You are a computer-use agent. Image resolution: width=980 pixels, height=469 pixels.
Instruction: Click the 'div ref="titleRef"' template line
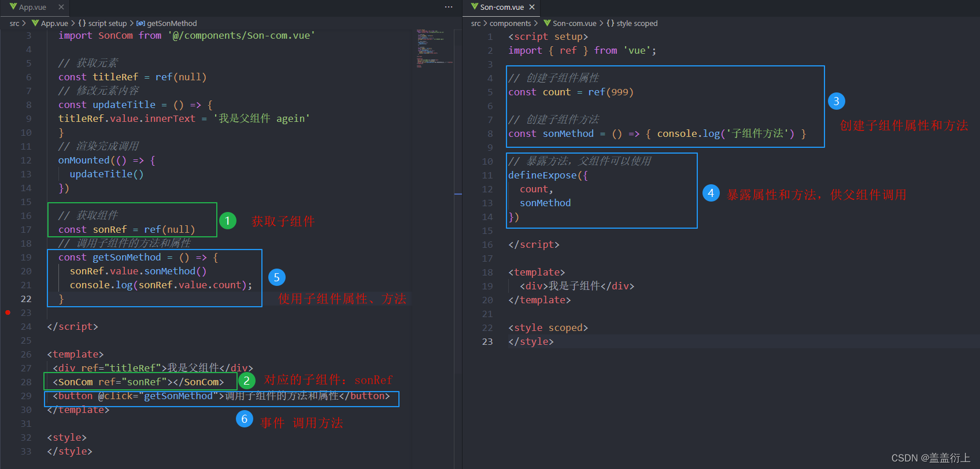pos(153,368)
